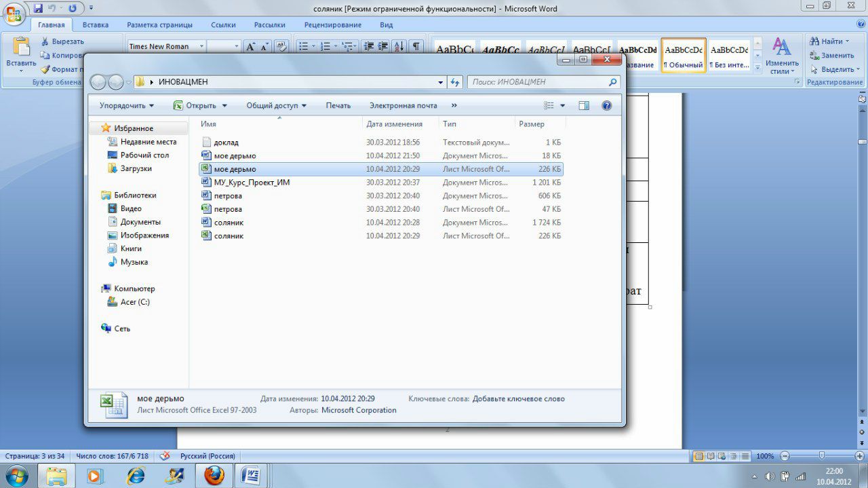The height and width of the screenshot is (488, 868).
Task: Click the Change Styles (Изменить стили) icon
Action: [x=782, y=54]
